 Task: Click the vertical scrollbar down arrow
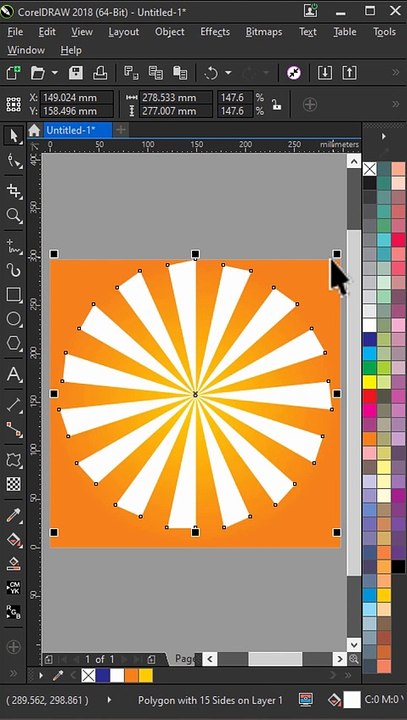point(354,644)
